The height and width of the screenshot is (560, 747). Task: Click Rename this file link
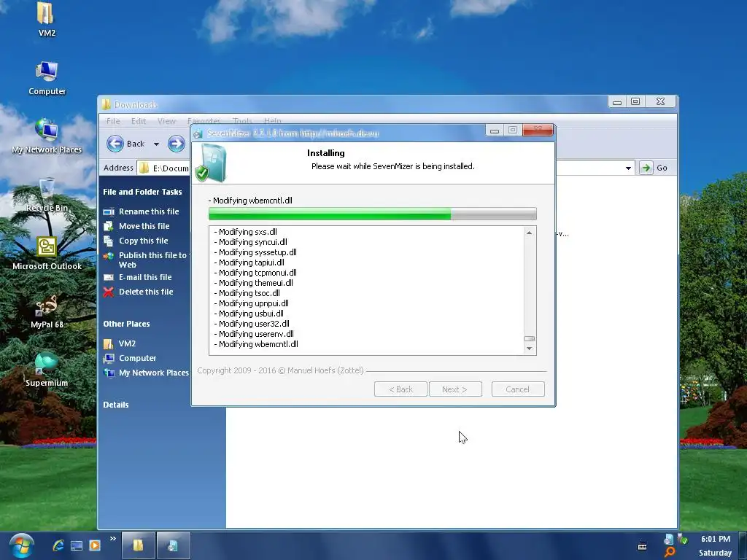(149, 211)
